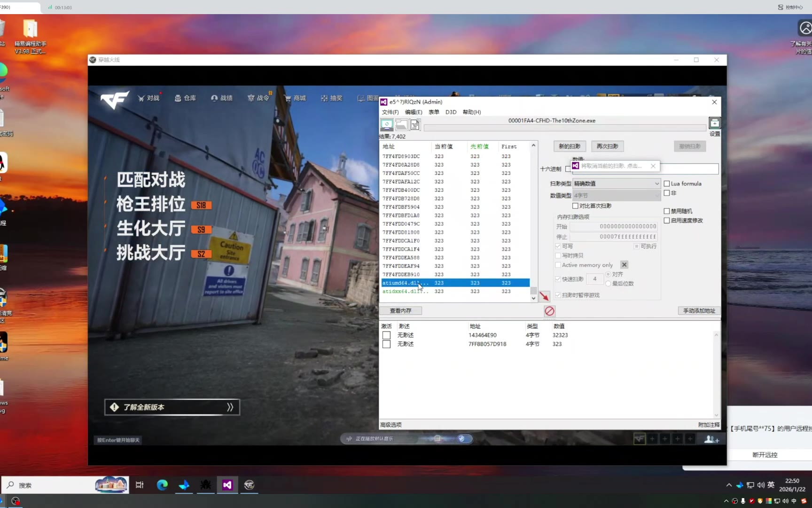Viewport: 812px width, 508px height.
Task: Expand the 了解全新版本 banner arrow
Action: [x=230, y=407]
